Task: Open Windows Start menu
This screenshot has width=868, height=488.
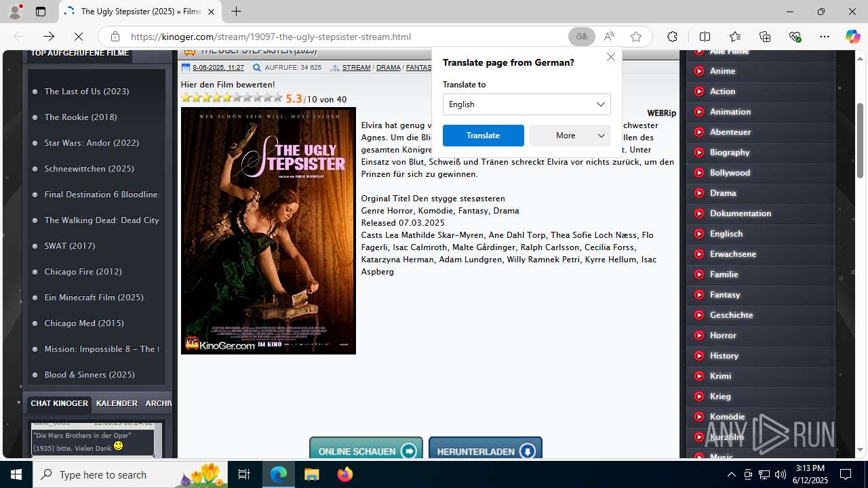Action: click(16, 474)
